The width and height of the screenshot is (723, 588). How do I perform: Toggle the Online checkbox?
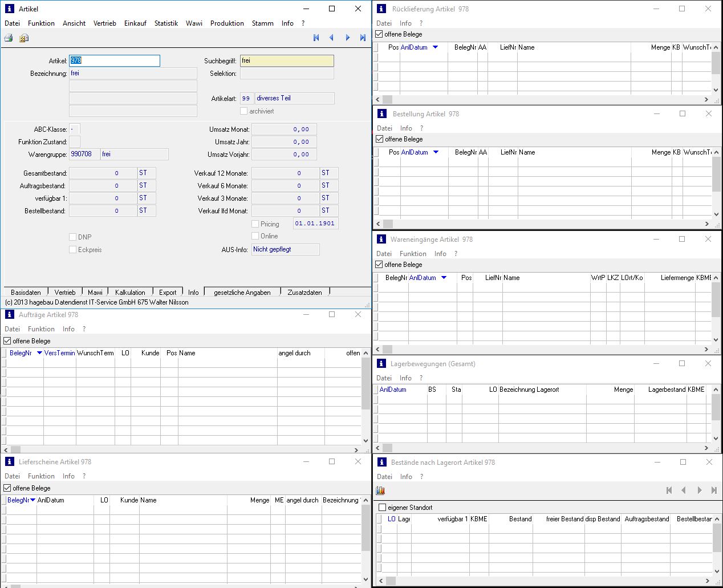click(255, 236)
